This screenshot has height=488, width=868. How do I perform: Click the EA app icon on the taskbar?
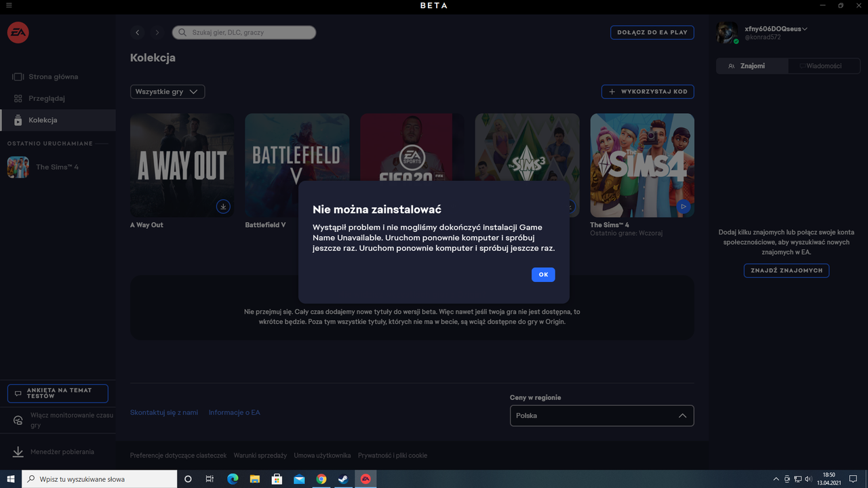[366, 479]
